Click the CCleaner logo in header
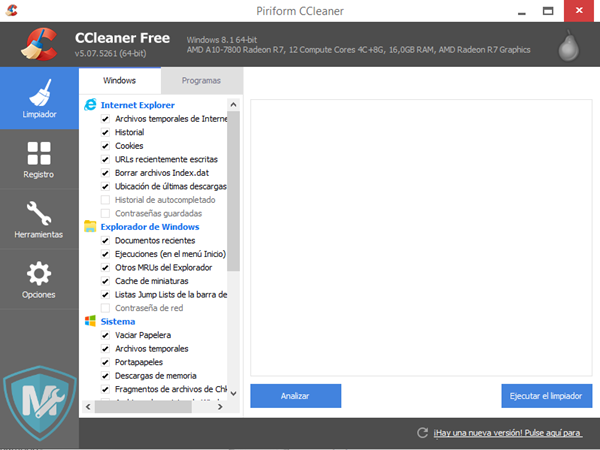This screenshot has width=600, height=450. 38,42
